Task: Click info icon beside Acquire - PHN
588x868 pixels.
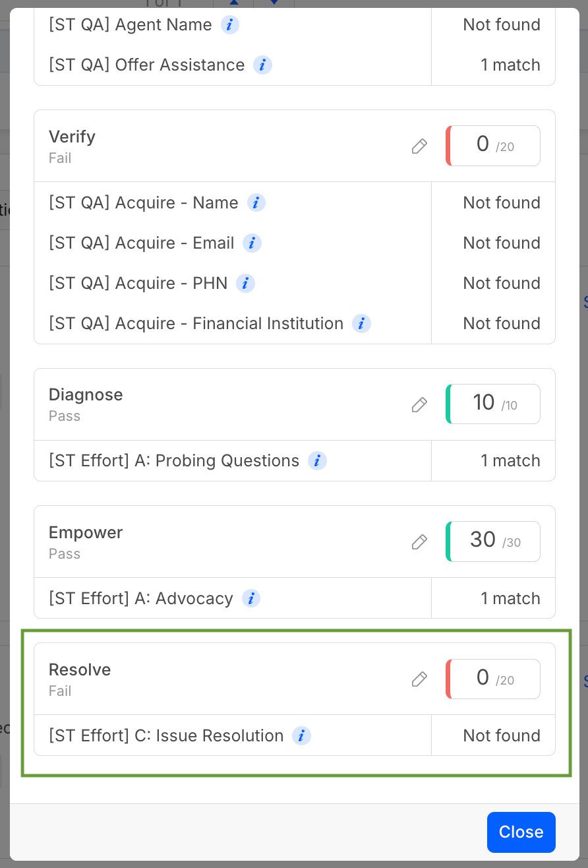Action: [x=245, y=284]
